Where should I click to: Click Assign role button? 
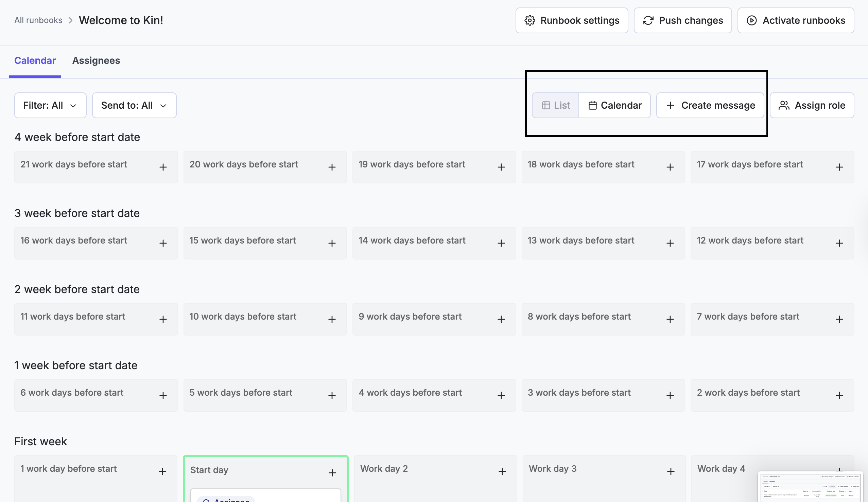pyautogui.click(x=812, y=105)
